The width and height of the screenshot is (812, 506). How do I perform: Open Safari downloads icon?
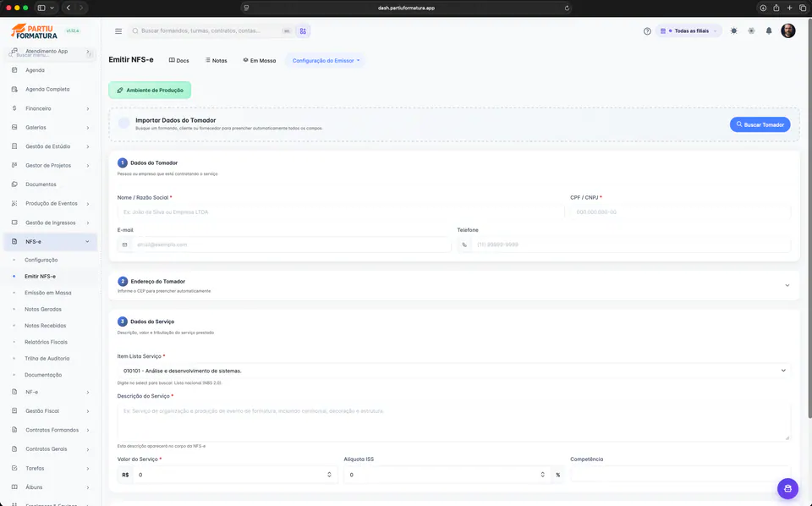tap(763, 8)
